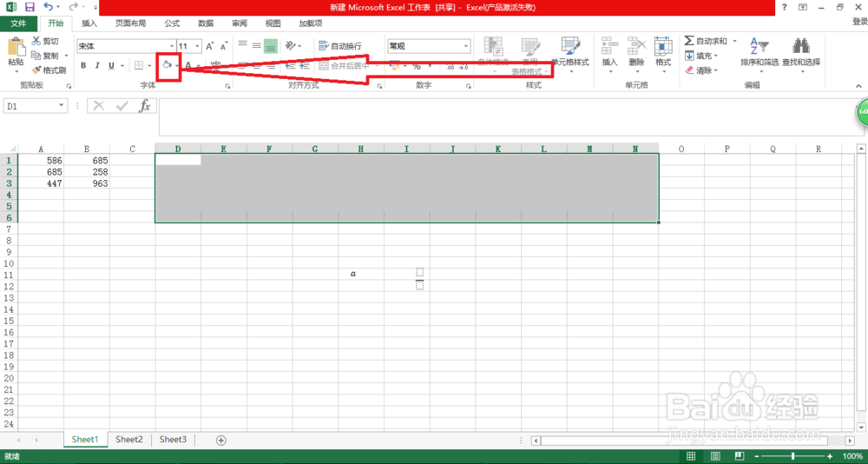Switch to the Sheet2 tab

(x=129, y=440)
